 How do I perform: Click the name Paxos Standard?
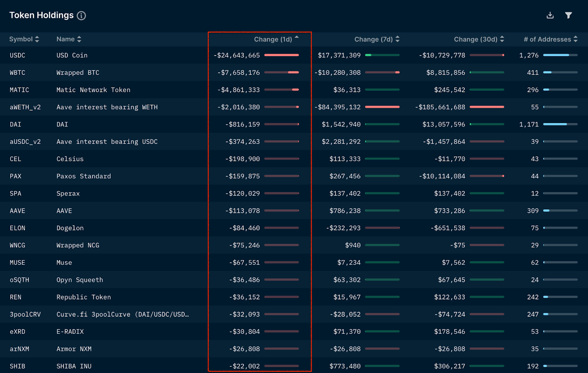84,176
